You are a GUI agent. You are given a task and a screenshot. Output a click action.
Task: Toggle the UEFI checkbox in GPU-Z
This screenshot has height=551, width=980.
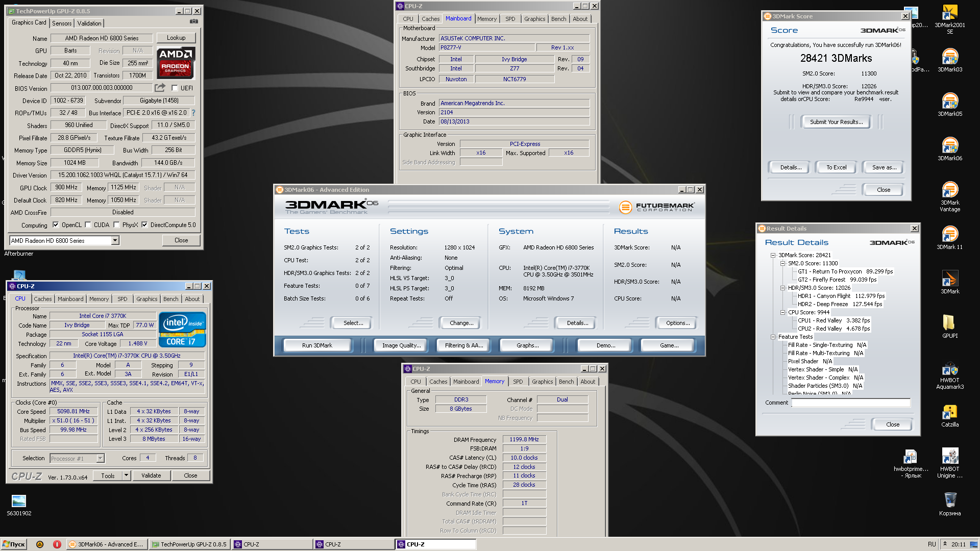point(175,88)
